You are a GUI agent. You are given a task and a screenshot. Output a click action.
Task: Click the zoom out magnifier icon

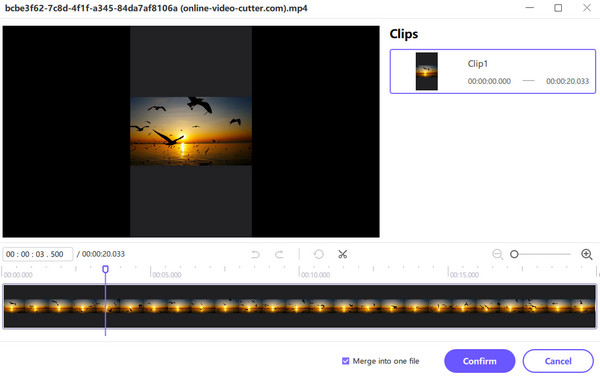(x=497, y=254)
